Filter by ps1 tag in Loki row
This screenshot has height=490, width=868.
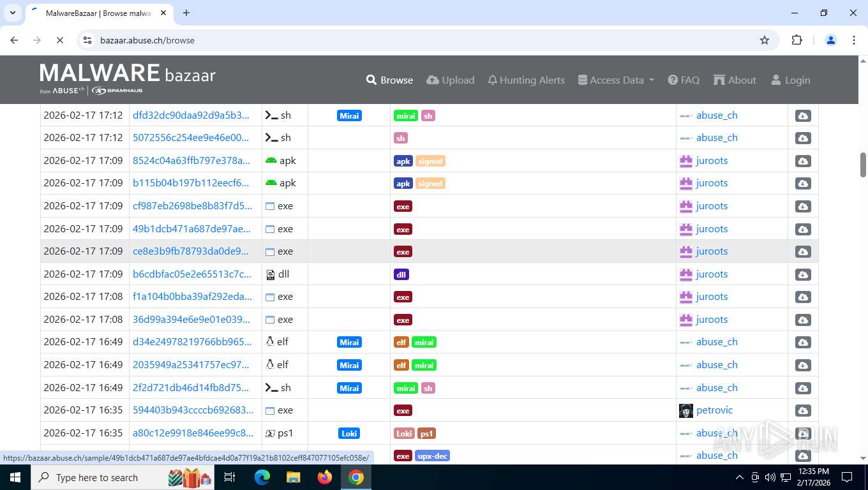click(426, 434)
